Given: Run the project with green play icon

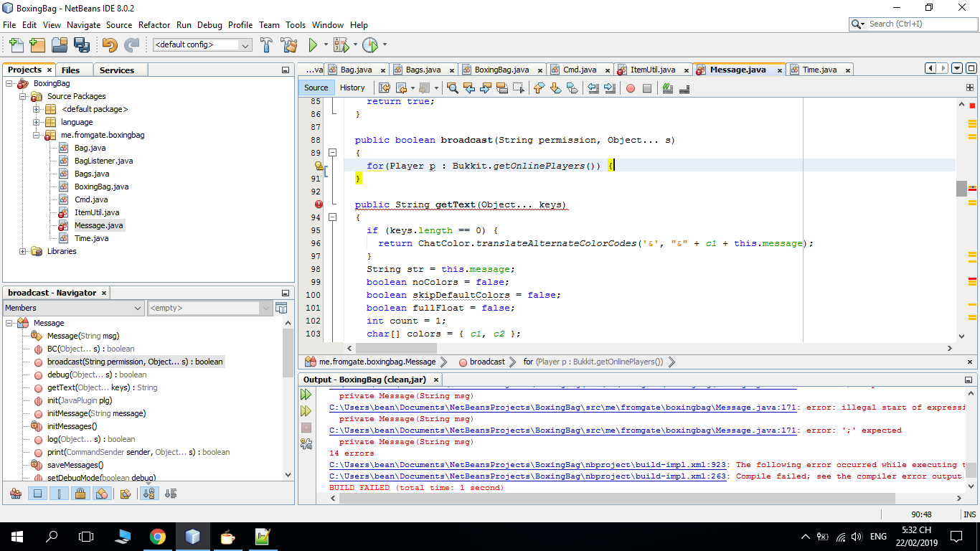Looking at the screenshot, I should pos(313,44).
